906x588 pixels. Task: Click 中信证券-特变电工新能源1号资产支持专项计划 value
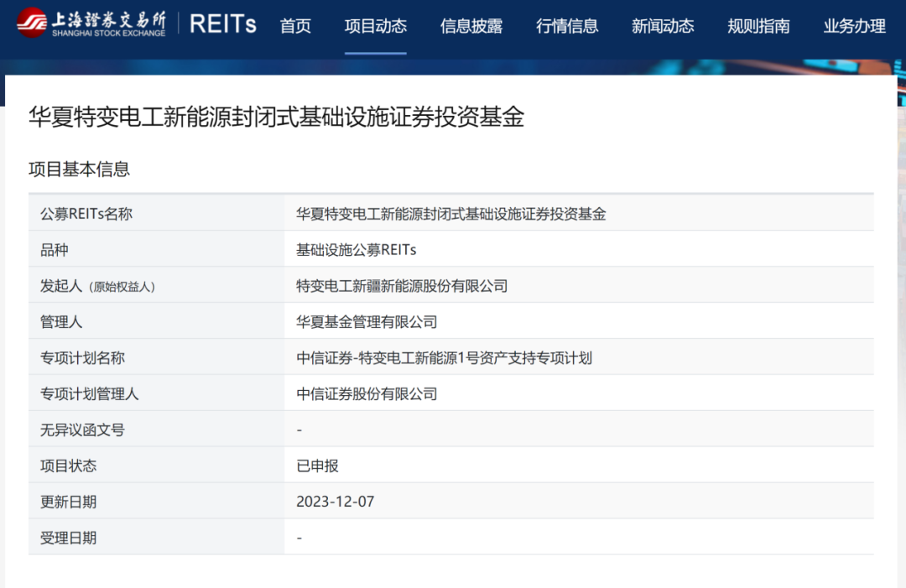pos(444,357)
